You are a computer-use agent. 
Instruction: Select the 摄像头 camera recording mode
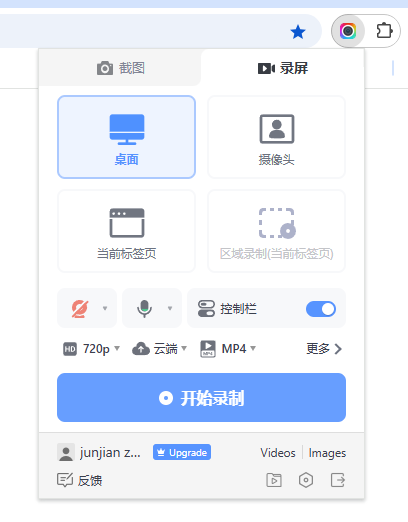pos(277,137)
